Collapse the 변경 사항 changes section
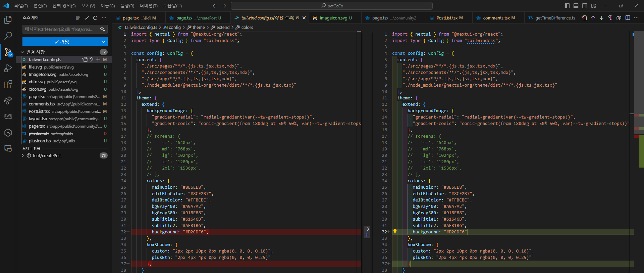The height and width of the screenshot is (273, 644). click(22, 52)
